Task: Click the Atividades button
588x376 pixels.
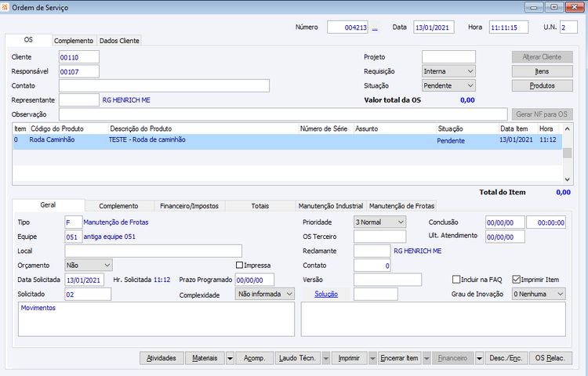Action: point(162,359)
